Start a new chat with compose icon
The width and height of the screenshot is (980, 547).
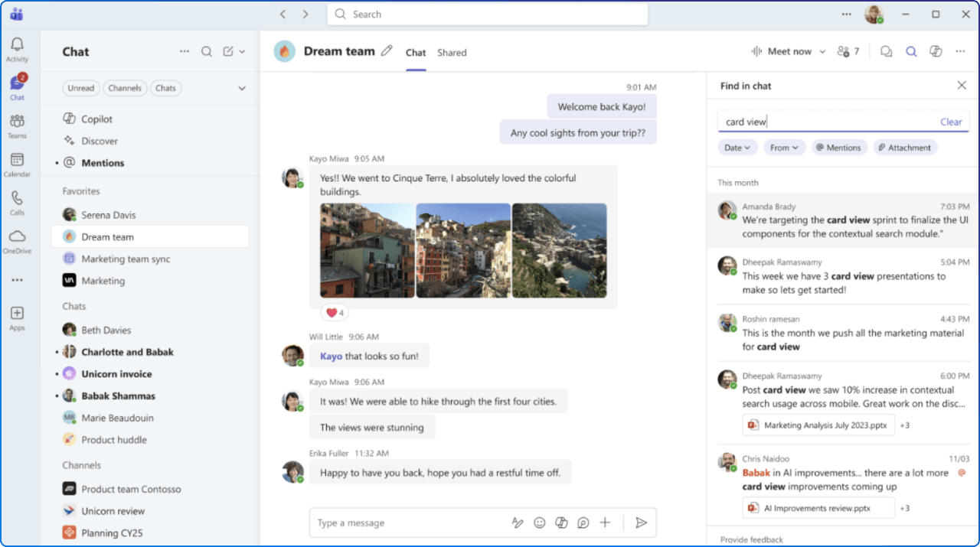point(228,51)
